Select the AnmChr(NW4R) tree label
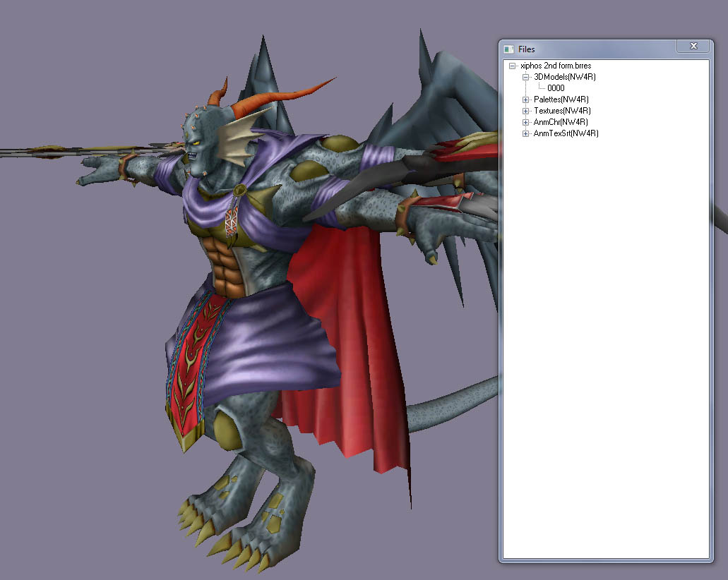The height and width of the screenshot is (580, 728). click(561, 122)
